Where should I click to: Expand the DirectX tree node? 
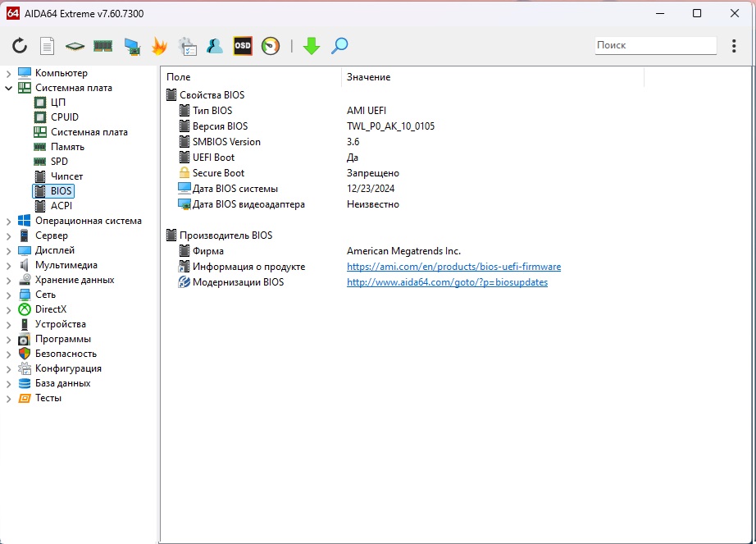(x=9, y=309)
